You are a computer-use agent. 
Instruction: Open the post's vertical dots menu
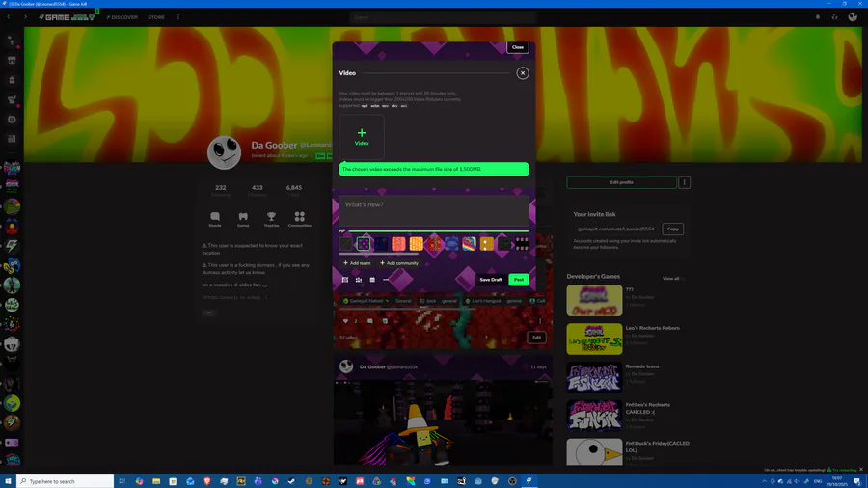point(540,321)
